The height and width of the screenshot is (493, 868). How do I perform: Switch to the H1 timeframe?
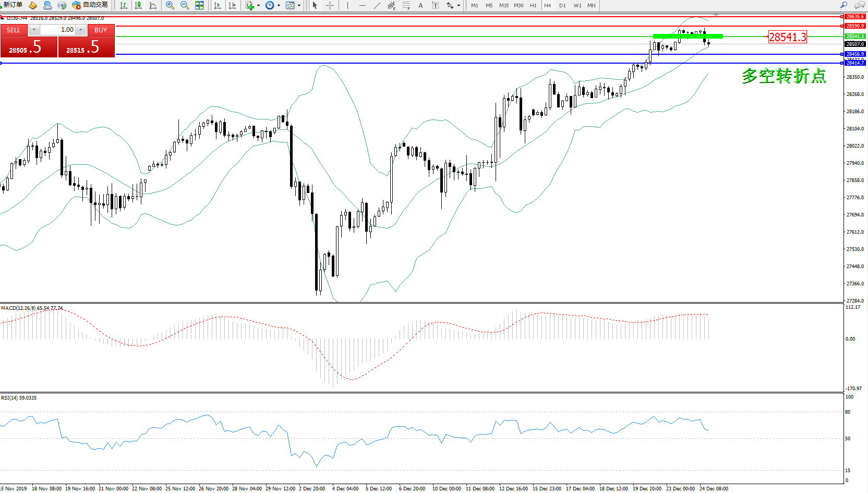click(533, 5)
